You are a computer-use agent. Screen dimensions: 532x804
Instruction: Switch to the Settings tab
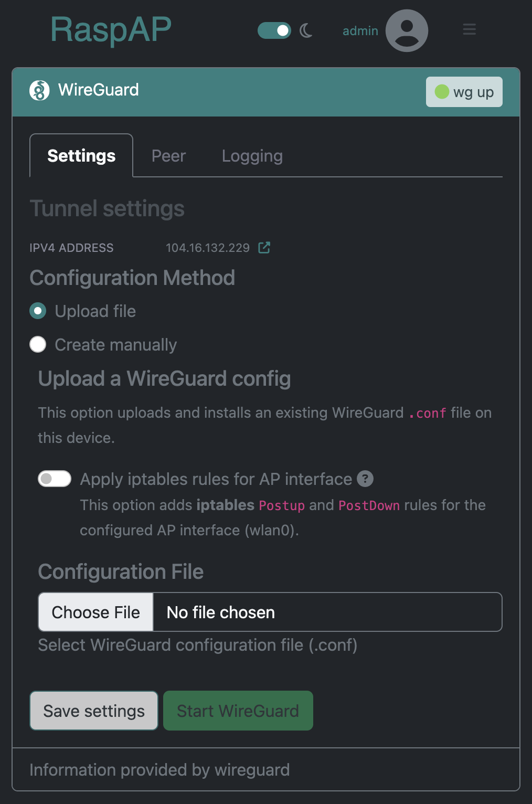tap(81, 156)
